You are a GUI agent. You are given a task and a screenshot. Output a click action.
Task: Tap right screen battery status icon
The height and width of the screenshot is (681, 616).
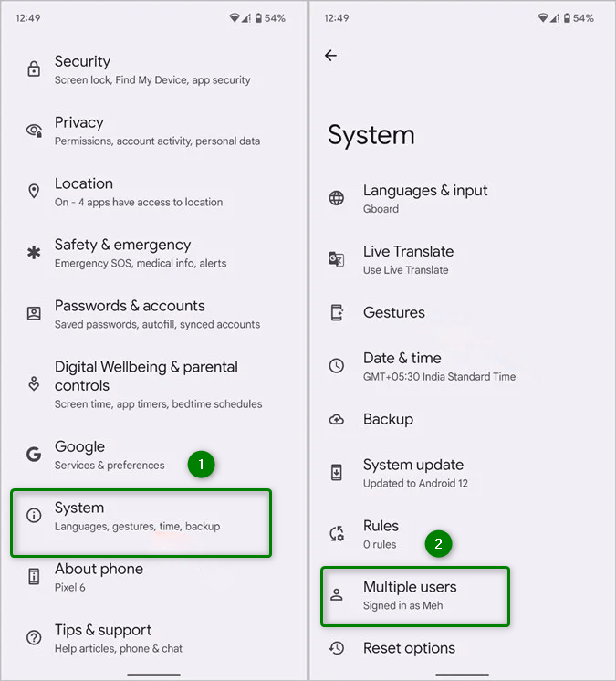[567, 18]
